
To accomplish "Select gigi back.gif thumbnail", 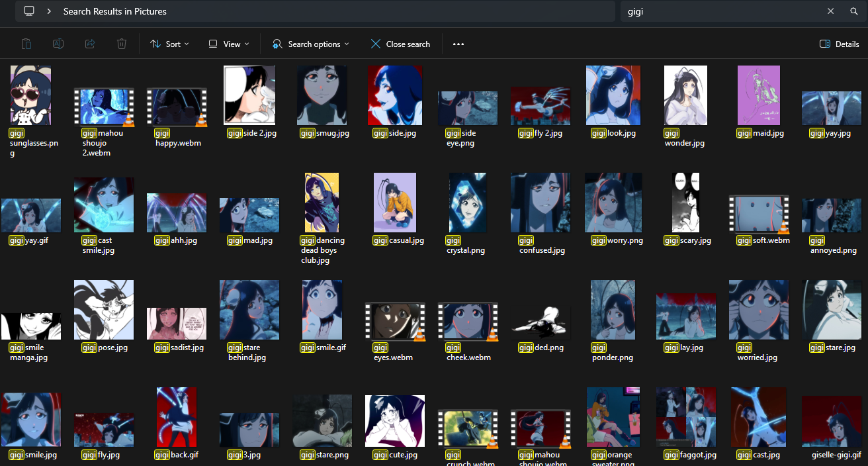I will [x=177, y=417].
